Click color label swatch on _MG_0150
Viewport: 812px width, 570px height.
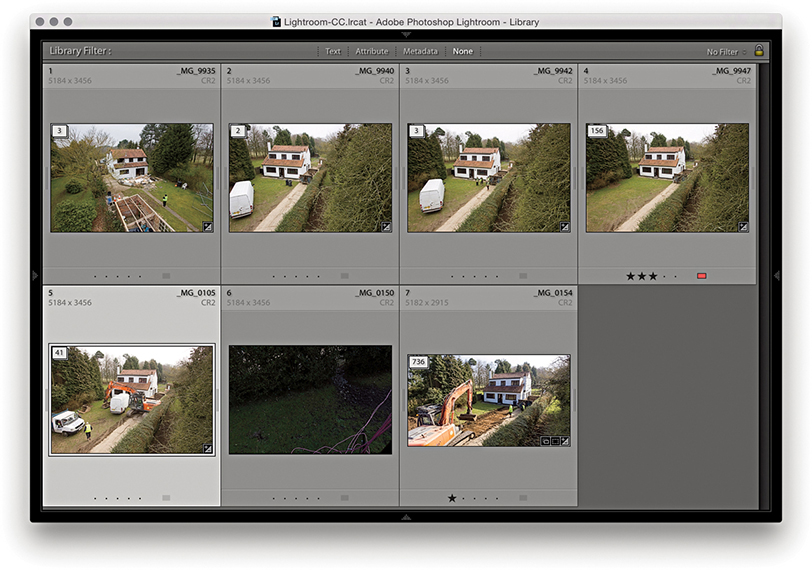point(345,498)
